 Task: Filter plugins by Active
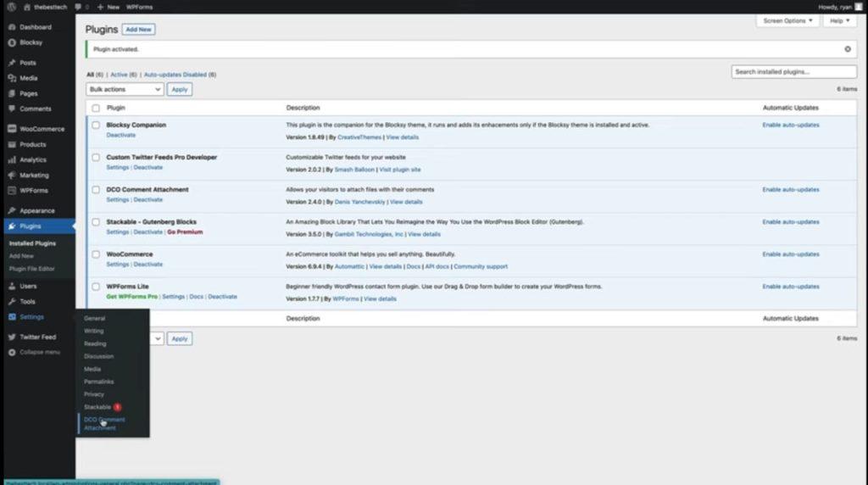(124, 75)
